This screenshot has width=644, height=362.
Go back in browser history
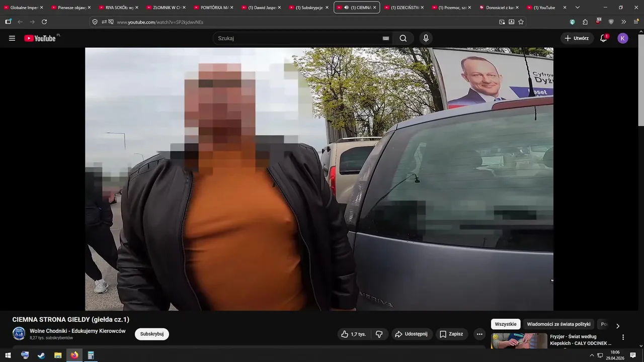coord(20,22)
